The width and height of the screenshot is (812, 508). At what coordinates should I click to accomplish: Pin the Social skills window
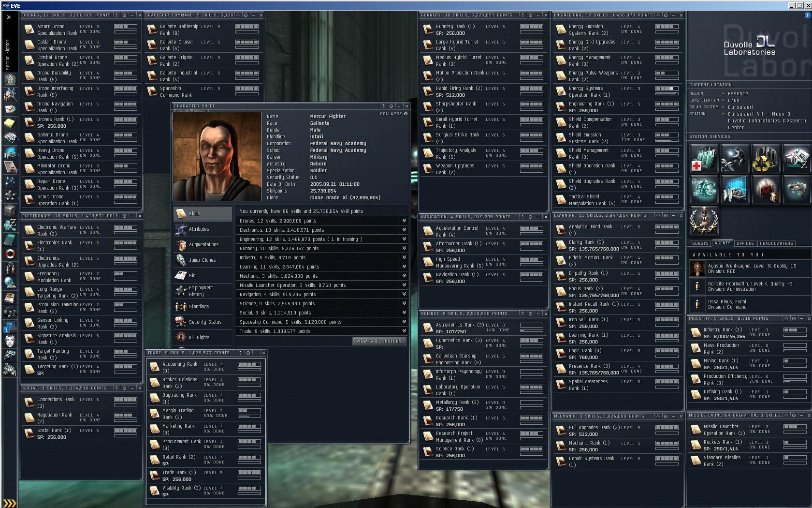124,388
